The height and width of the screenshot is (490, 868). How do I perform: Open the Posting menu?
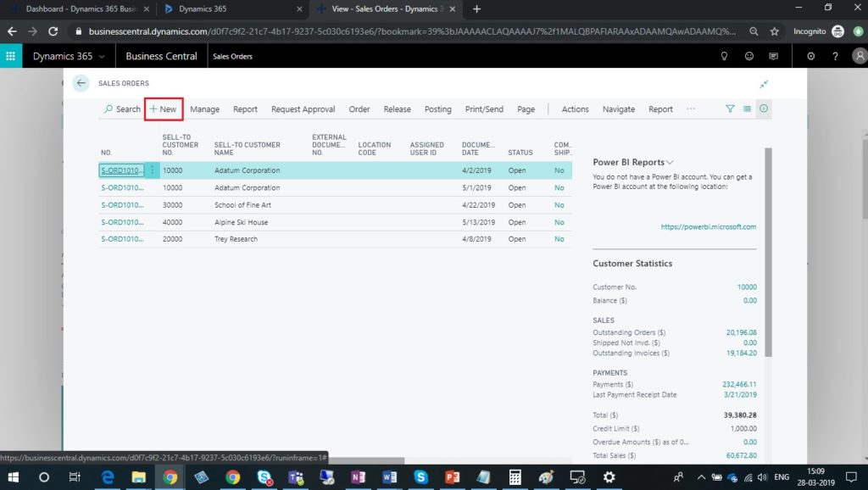click(438, 109)
